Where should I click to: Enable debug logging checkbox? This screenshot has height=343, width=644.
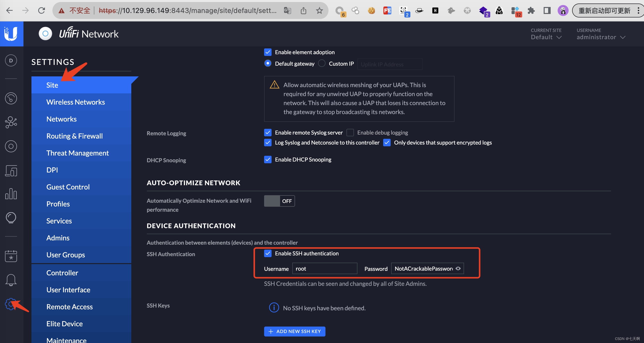pos(350,132)
